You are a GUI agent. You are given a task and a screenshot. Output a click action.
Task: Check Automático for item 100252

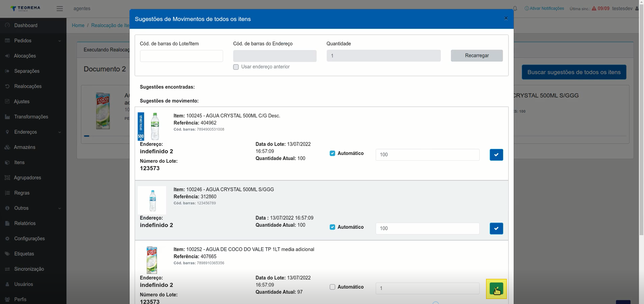tap(332, 287)
